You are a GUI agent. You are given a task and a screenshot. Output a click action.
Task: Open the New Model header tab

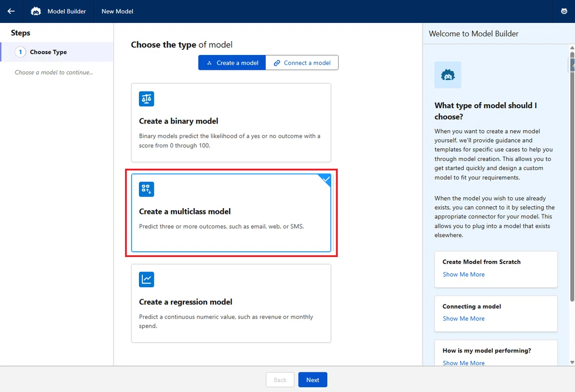117,11
